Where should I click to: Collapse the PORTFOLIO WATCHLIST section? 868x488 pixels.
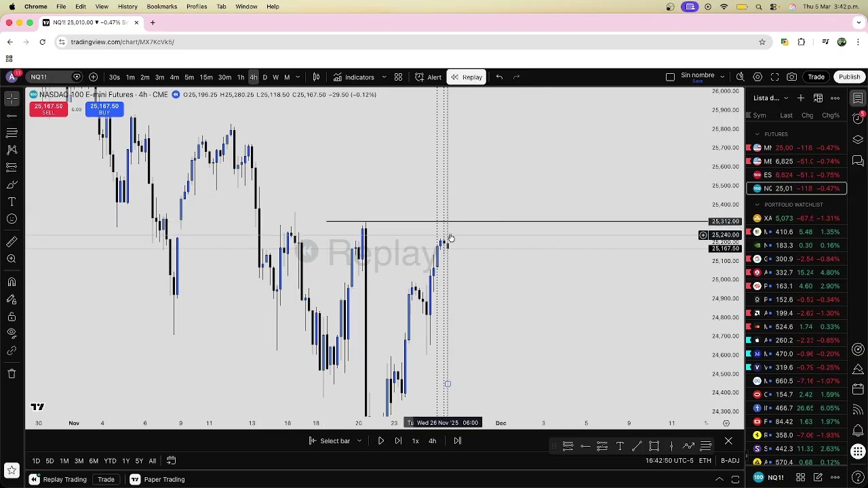(757, 205)
